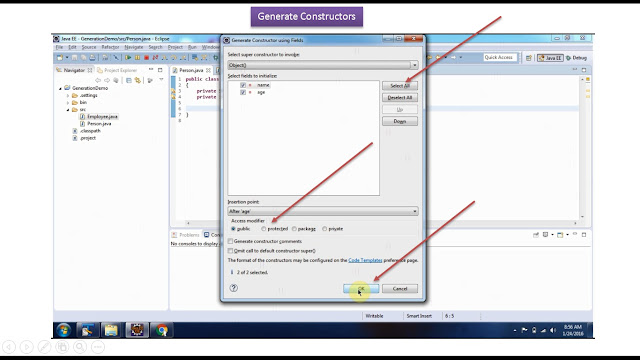
Task: Open the Navigator view menu triangle
Action: (161, 80)
